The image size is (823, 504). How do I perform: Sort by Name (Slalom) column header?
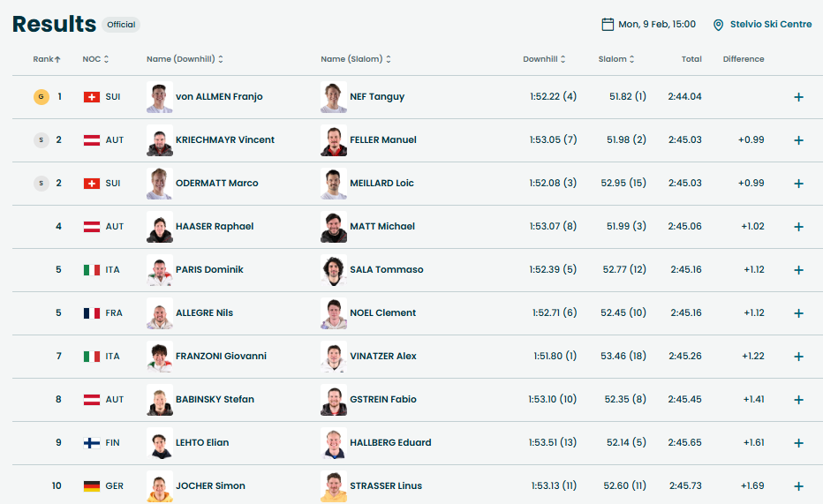[356, 59]
